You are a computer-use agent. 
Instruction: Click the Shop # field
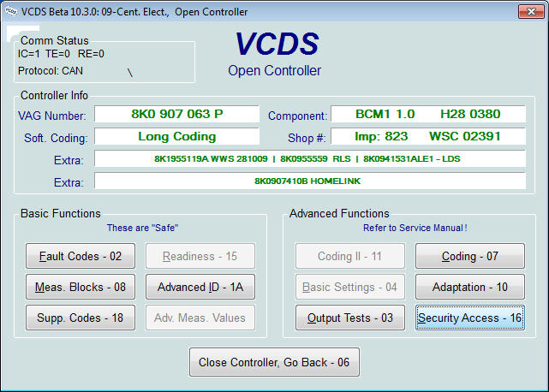pyautogui.click(x=427, y=136)
